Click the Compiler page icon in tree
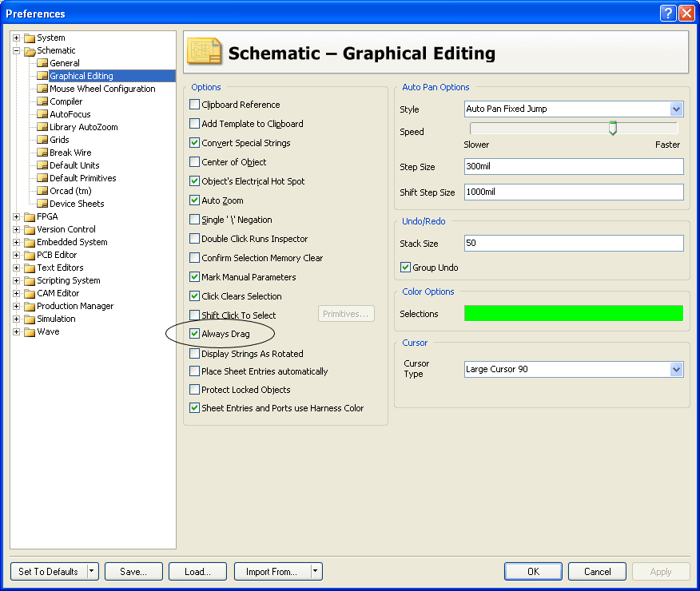700x591 pixels. click(x=42, y=101)
